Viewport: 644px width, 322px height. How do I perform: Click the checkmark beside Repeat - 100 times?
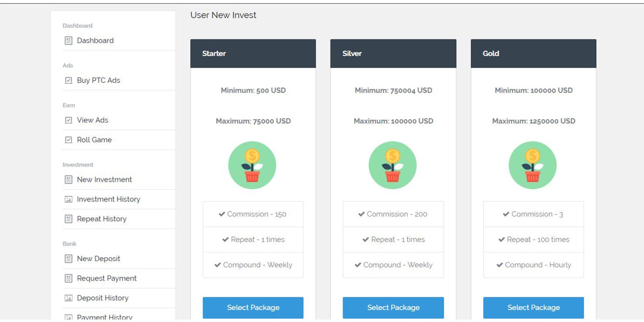pyautogui.click(x=502, y=239)
